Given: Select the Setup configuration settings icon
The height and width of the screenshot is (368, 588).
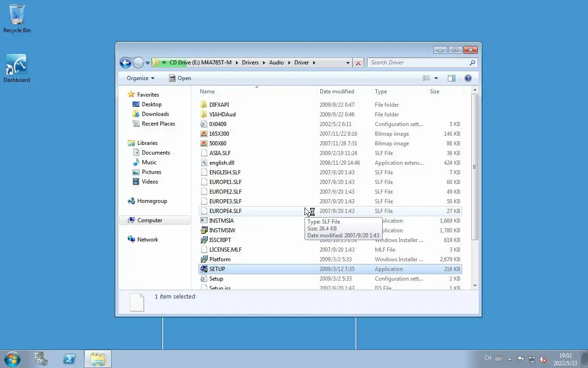Looking at the screenshot, I should coord(204,279).
